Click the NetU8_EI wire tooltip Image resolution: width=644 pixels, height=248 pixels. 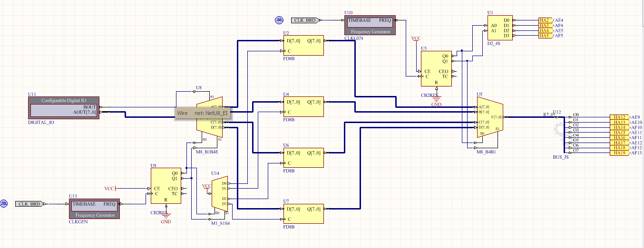(203, 113)
